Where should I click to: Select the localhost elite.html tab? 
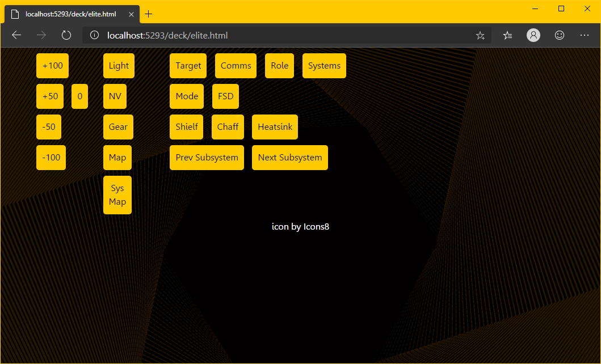pyautogui.click(x=70, y=14)
